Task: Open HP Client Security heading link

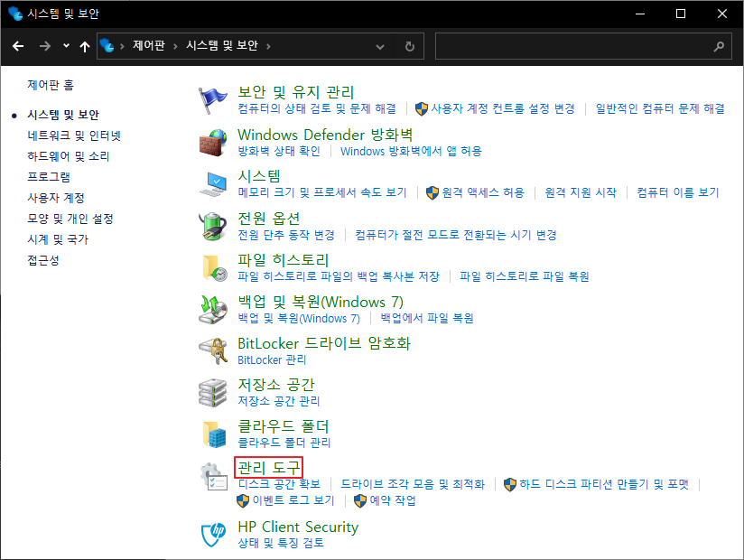Action: pyautogui.click(x=298, y=527)
